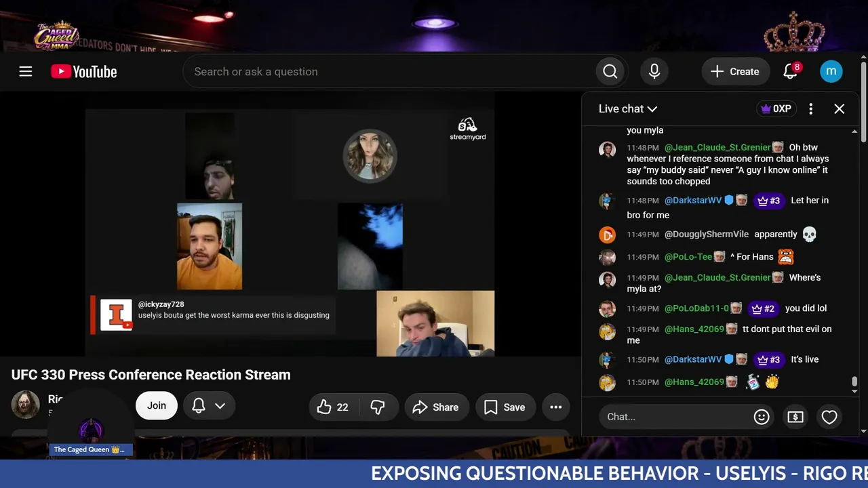The image size is (868, 488).
Task: Open @DarkstarWV on 'Let her in' message
Action: [693, 201]
